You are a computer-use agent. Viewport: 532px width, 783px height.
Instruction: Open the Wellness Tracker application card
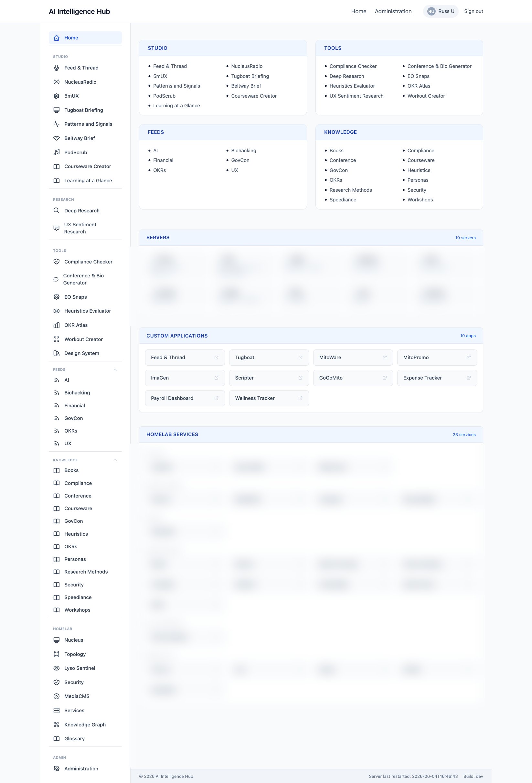coord(269,398)
